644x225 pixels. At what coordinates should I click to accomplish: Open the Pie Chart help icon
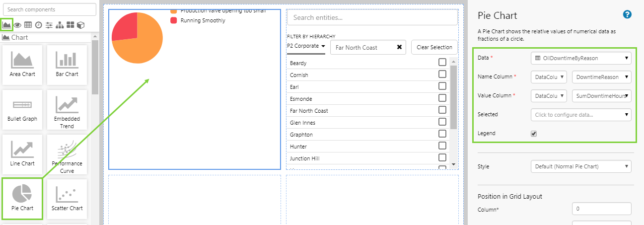coord(627,15)
